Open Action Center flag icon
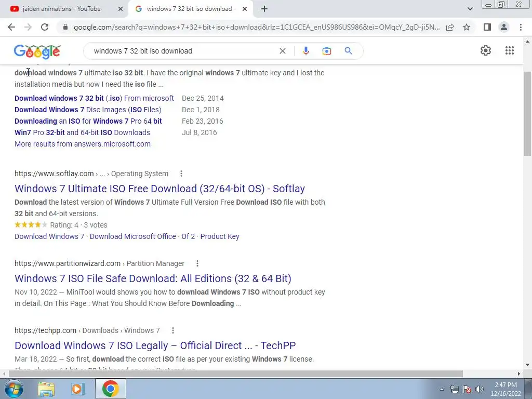This screenshot has width=532, height=399. [467, 389]
